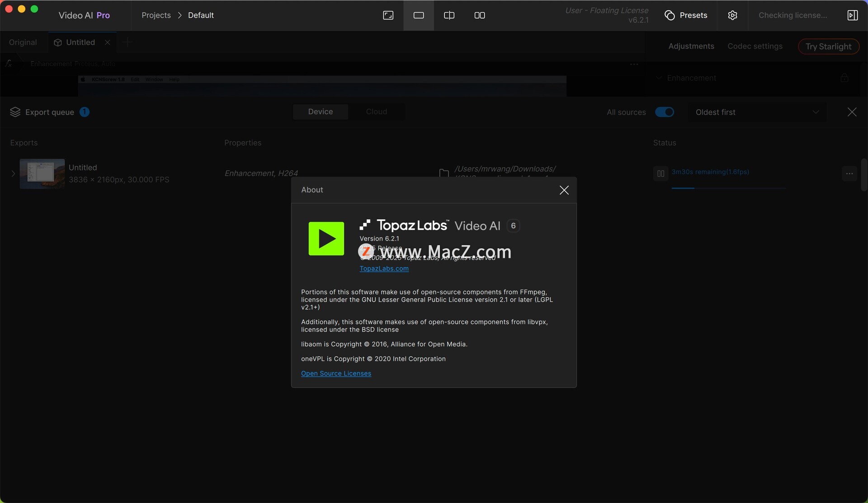The width and height of the screenshot is (868, 503).
Task: Click the version 6 badge in About
Action: [x=513, y=226]
